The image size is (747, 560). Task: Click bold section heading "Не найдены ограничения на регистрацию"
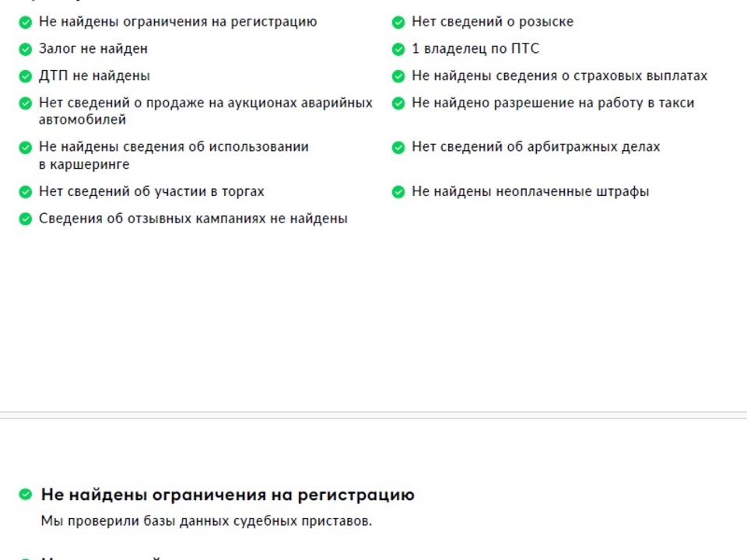coord(227,495)
